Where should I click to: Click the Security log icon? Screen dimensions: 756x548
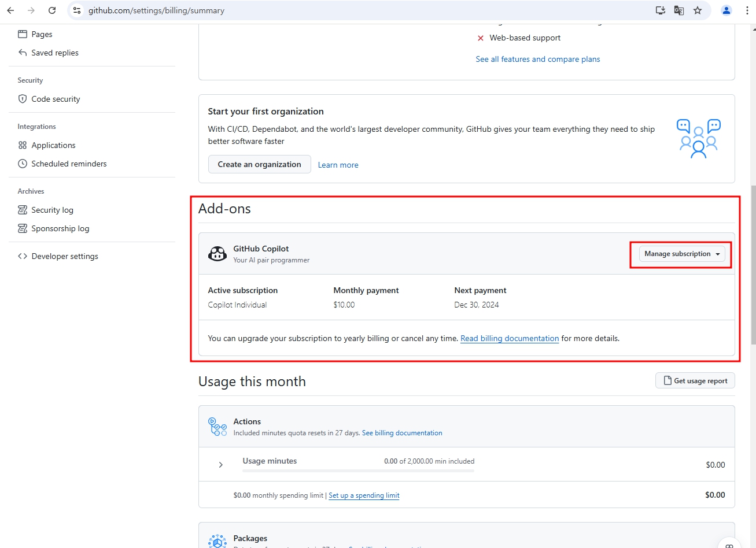point(23,210)
